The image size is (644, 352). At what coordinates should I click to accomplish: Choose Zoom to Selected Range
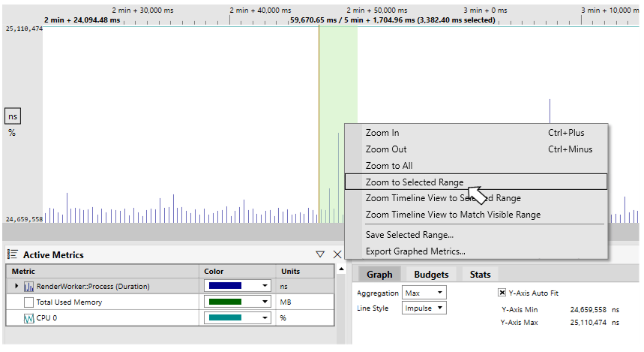tap(476, 182)
